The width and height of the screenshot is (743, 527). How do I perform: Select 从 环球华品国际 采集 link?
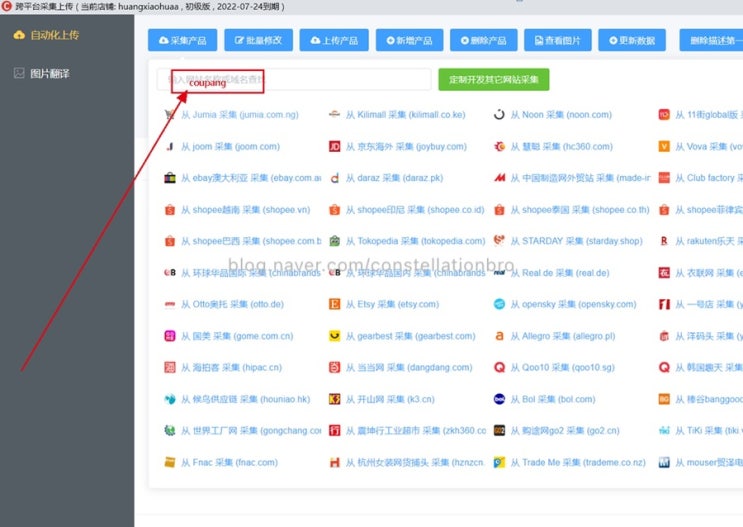click(251, 273)
